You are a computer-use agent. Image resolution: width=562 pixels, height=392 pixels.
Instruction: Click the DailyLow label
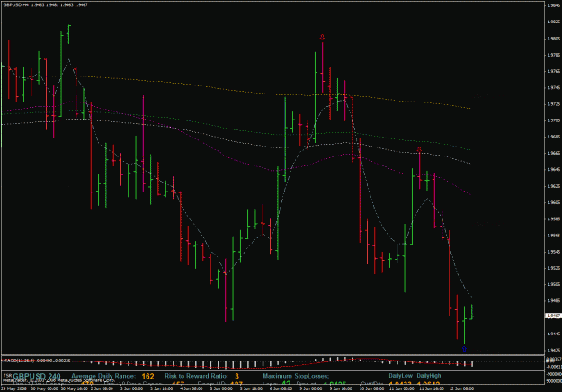click(x=401, y=376)
